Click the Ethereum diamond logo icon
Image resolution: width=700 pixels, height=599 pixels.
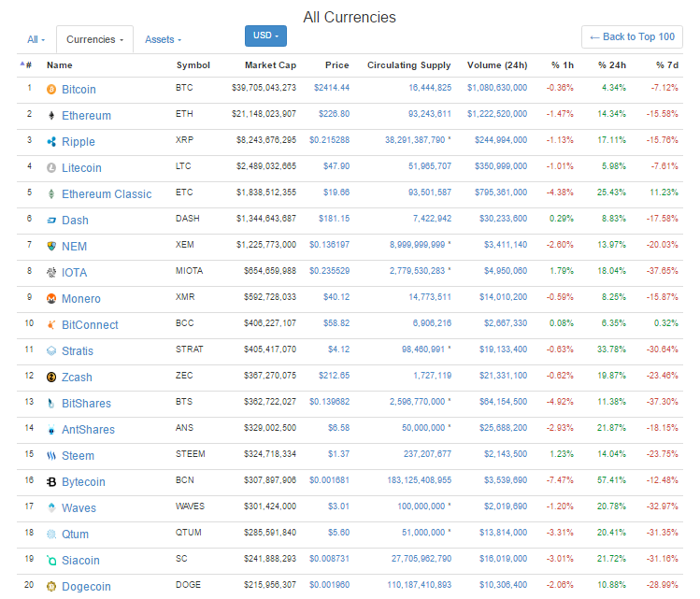coord(51,116)
